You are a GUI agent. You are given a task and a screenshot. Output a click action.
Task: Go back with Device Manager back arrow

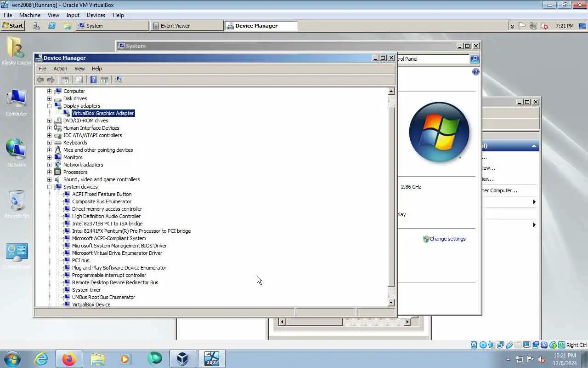coord(40,80)
